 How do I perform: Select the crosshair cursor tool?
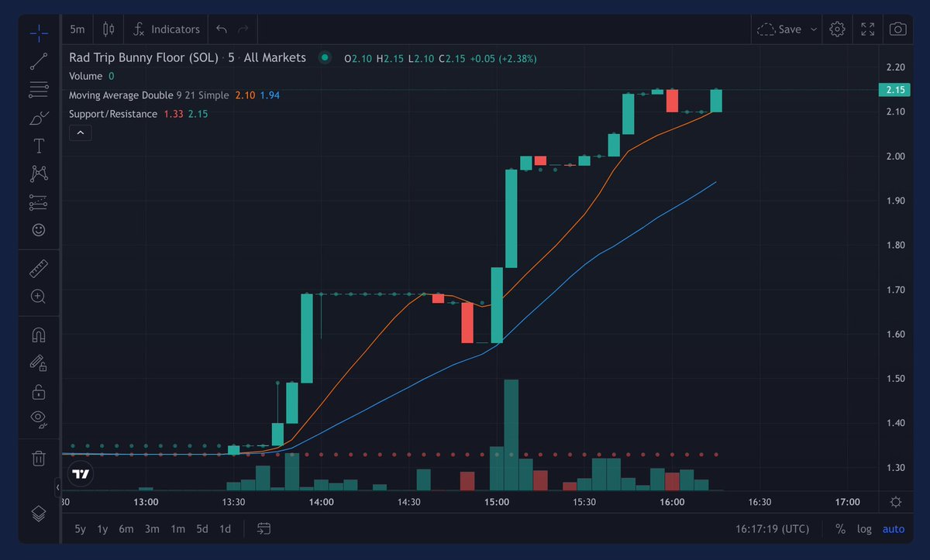click(39, 33)
